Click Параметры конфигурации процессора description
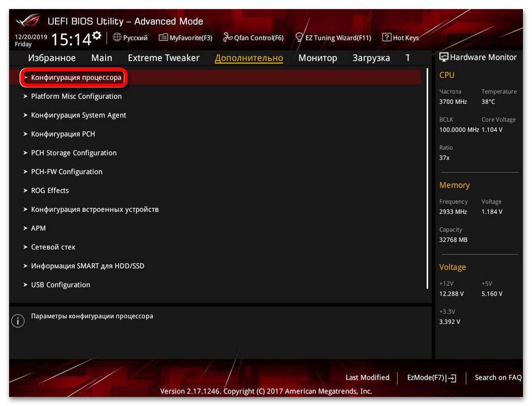This screenshot has height=406, width=532. pyautogui.click(x=92, y=316)
